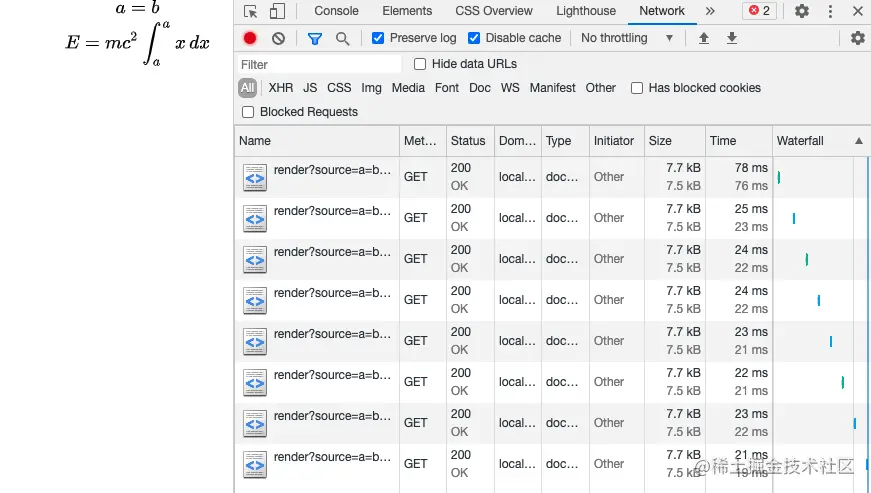
Task: Open the Console tab
Action: [x=336, y=11]
